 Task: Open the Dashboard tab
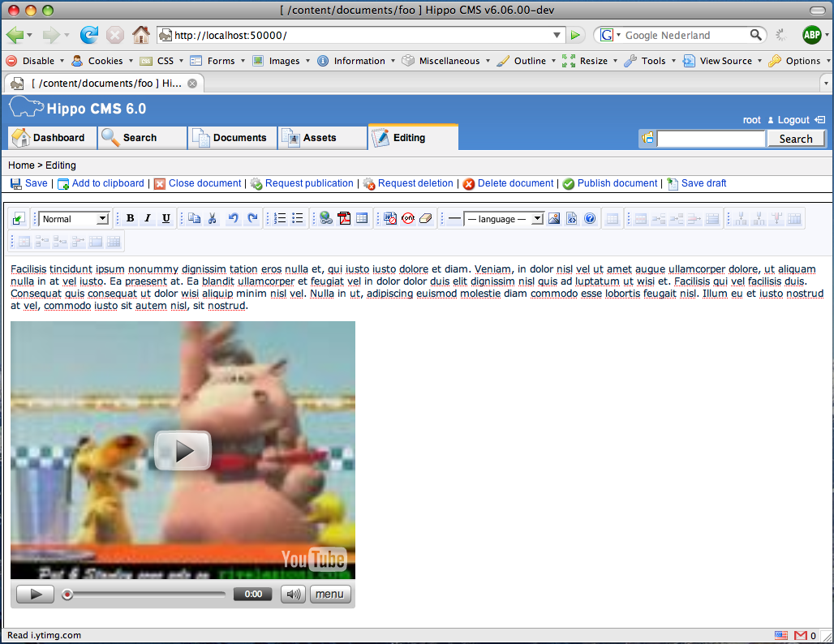pyautogui.click(x=50, y=138)
